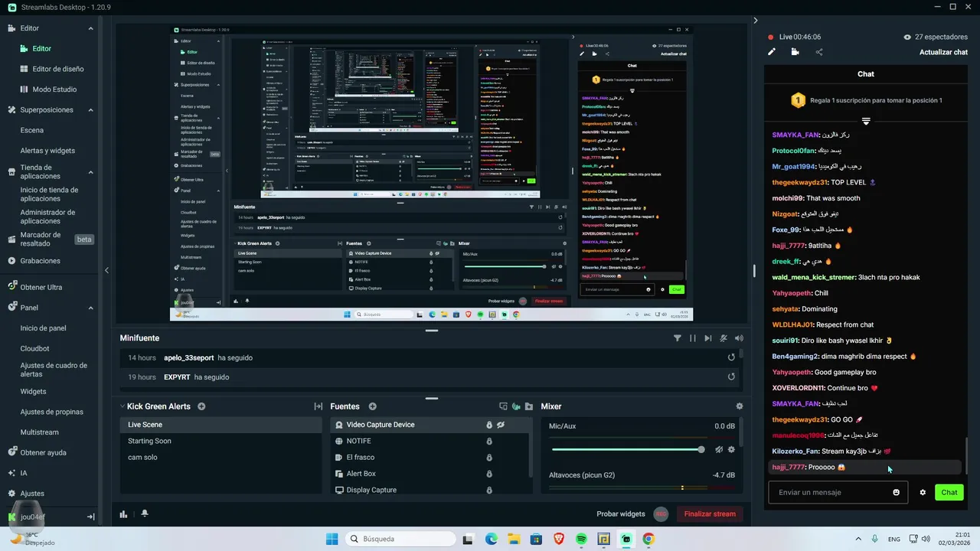The height and width of the screenshot is (551, 980).
Task: Toggle event sounds mute in Minifuente
Action: [724, 338]
